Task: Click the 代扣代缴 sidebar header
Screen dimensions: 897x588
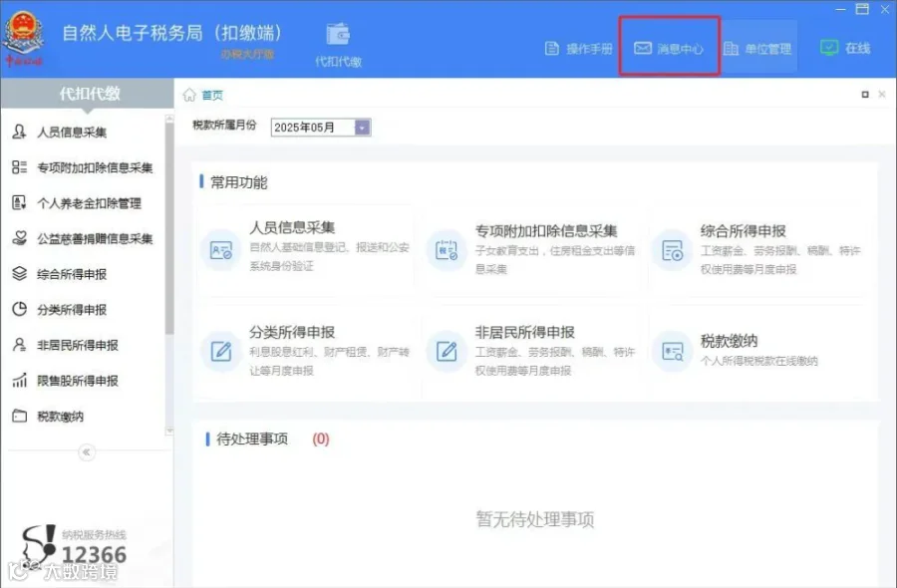Action: point(87,94)
